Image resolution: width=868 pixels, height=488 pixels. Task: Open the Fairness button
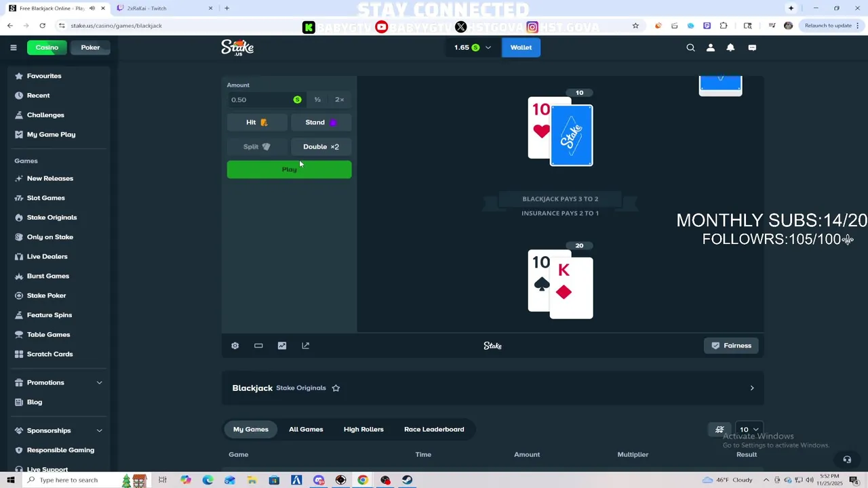[731, 346]
